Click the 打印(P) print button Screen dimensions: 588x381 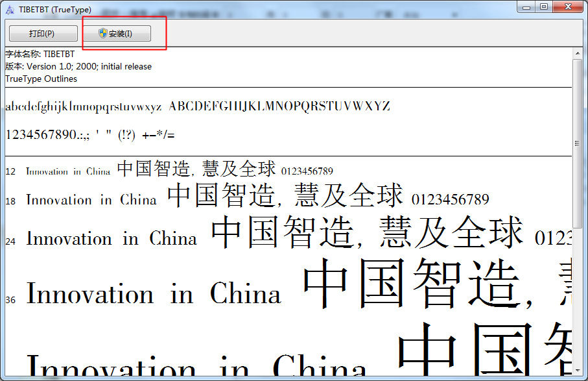(43, 33)
